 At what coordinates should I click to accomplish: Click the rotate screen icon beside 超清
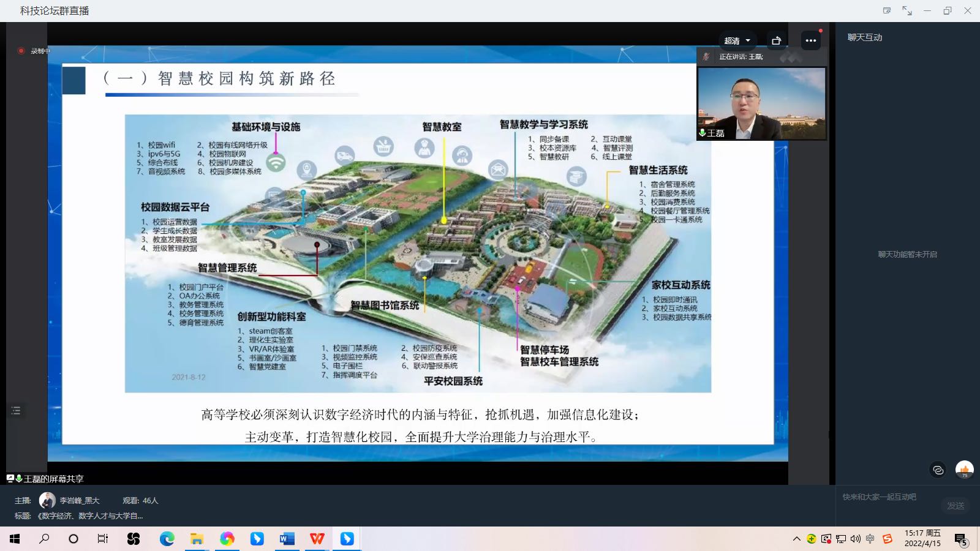777,40
